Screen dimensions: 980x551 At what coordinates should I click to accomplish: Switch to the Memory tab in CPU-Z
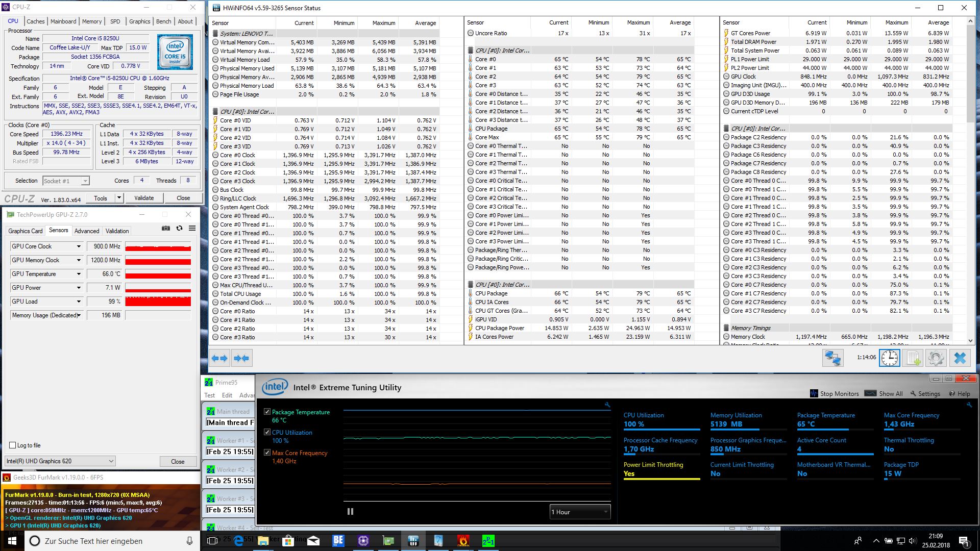pyautogui.click(x=92, y=21)
